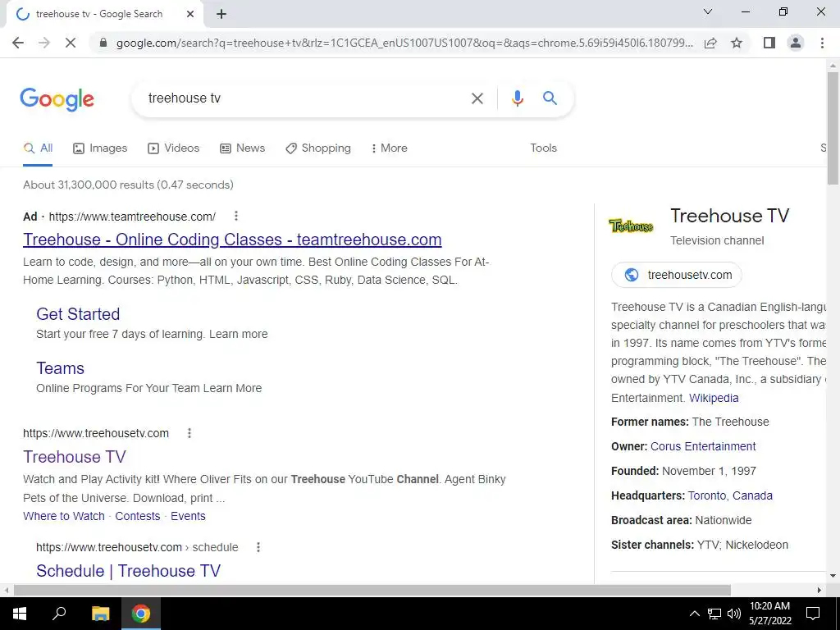
Task: Clear the search box with X icon
Action: (x=477, y=98)
